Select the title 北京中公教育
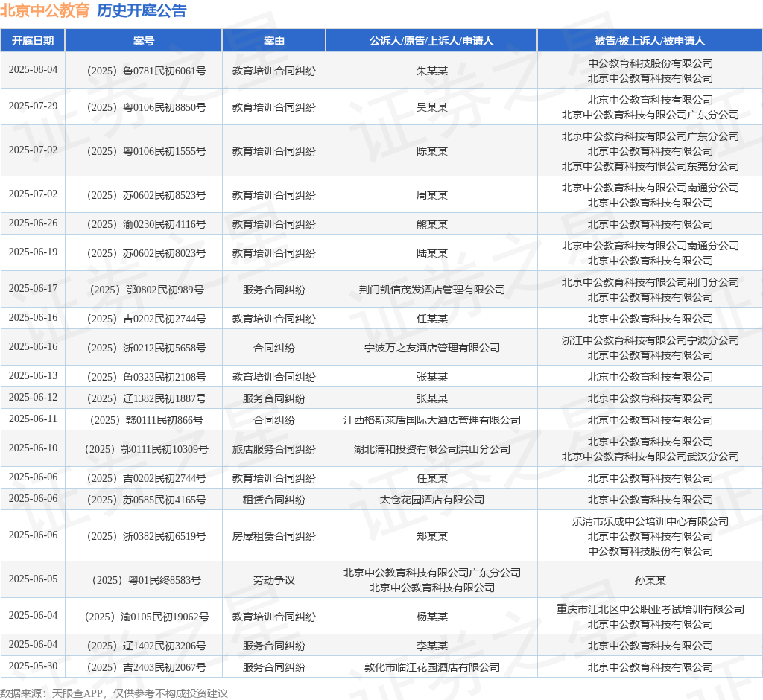Screen dimensions: 763x700 coord(45,10)
